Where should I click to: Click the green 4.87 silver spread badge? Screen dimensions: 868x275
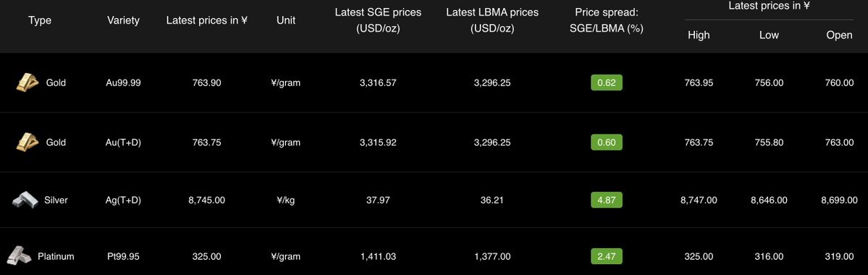pos(606,200)
